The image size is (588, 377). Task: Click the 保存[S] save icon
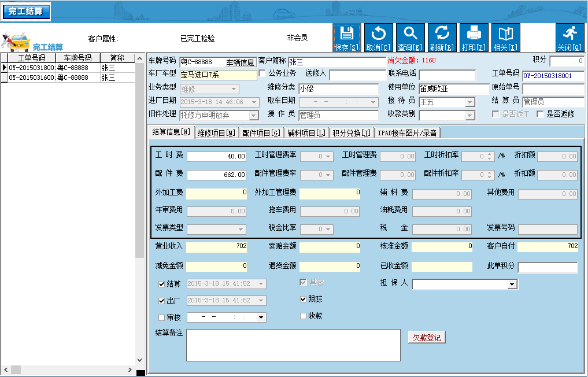(346, 38)
